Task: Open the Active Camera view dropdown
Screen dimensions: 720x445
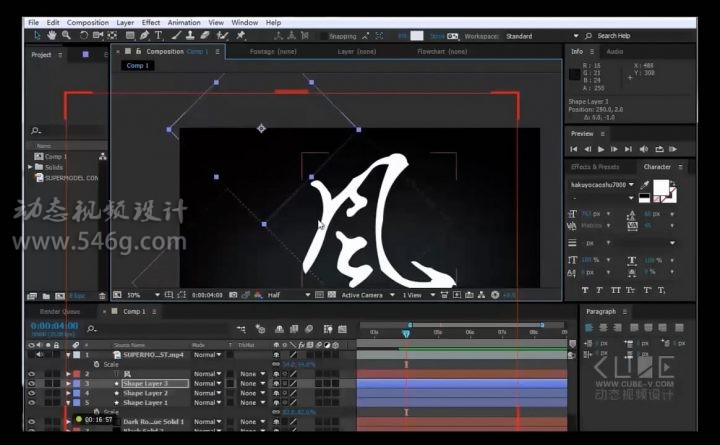Action: 366,295
